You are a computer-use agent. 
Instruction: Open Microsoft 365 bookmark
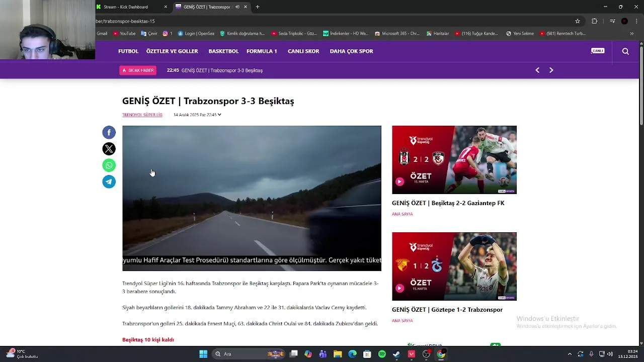[x=397, y=34]
